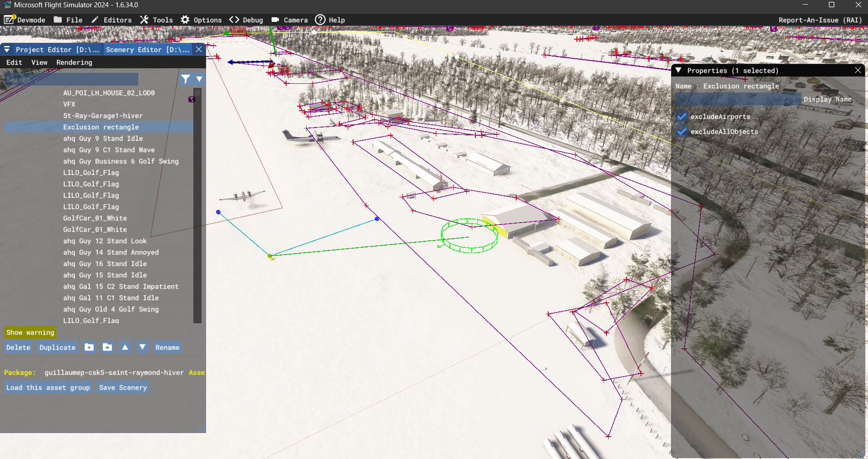Click the rotation gizmo green circle in viewport

coord(469,236)
